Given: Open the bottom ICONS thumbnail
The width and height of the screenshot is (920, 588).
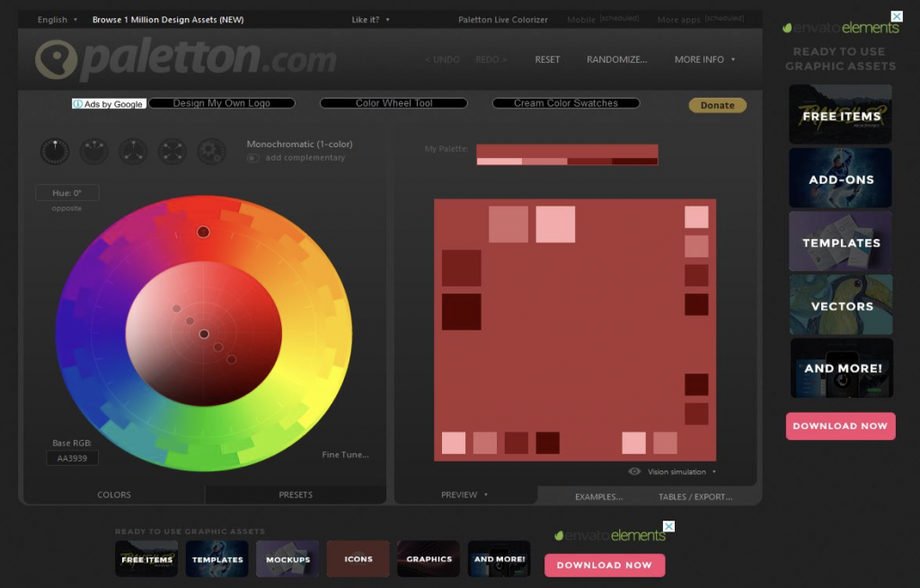Looking at the screenshot, I should pos(358,558).
